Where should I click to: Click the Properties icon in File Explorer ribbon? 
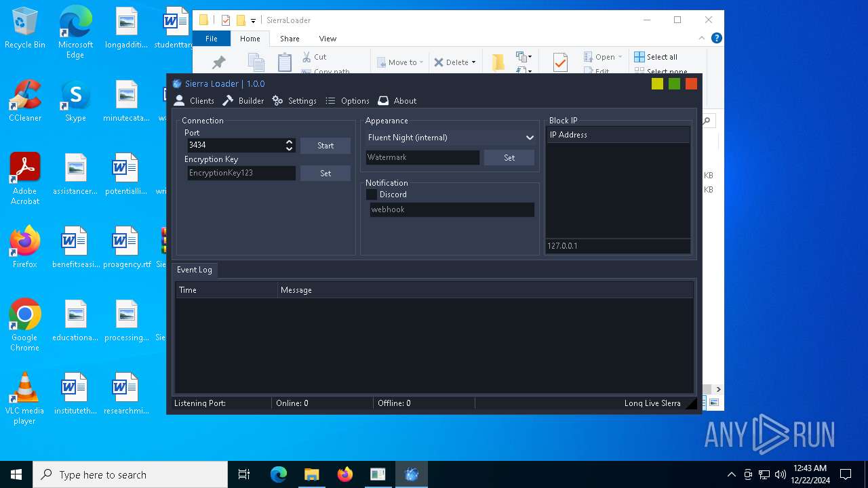click(x=560, y=62)
